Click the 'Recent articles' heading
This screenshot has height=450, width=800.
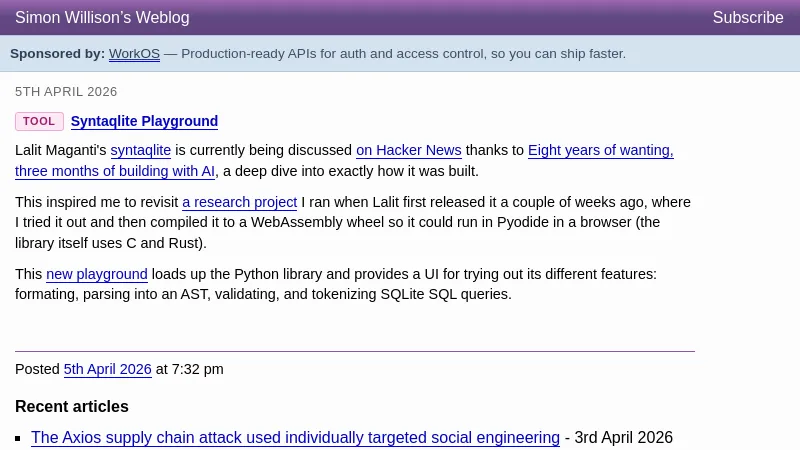point(72,406)
